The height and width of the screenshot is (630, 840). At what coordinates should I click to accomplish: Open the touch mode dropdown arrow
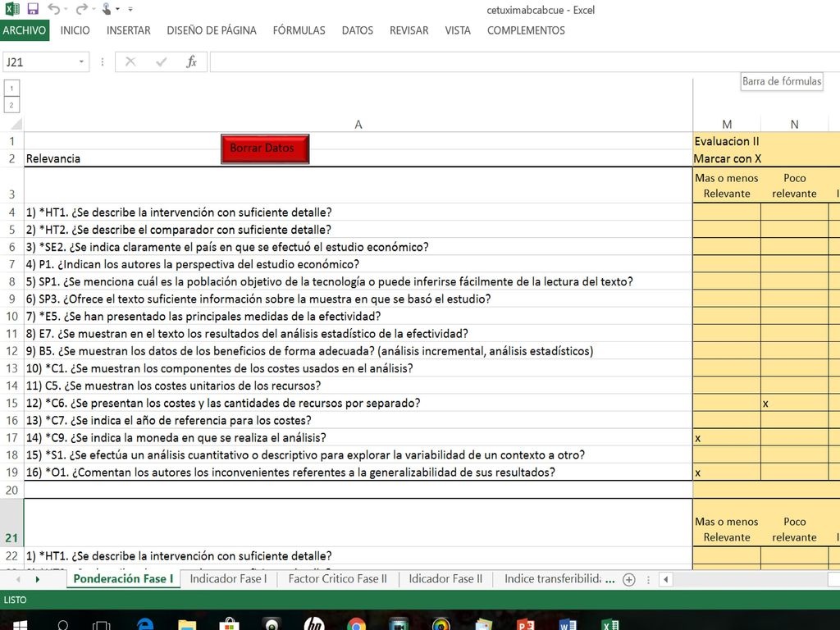pos(118,9)
